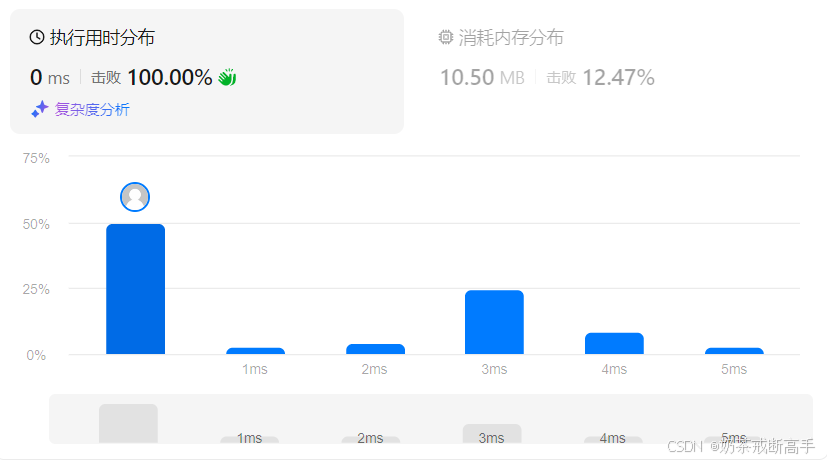Image resolution: width=827 pixels, height=462 pixels.
Task: Click the clock icon beside 执行用时分布
Action: (37, 37)
